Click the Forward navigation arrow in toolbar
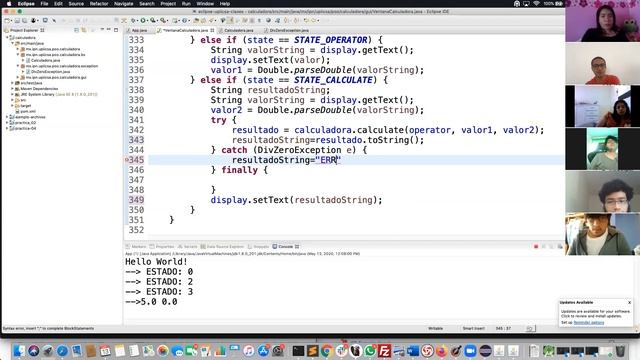 315,20
